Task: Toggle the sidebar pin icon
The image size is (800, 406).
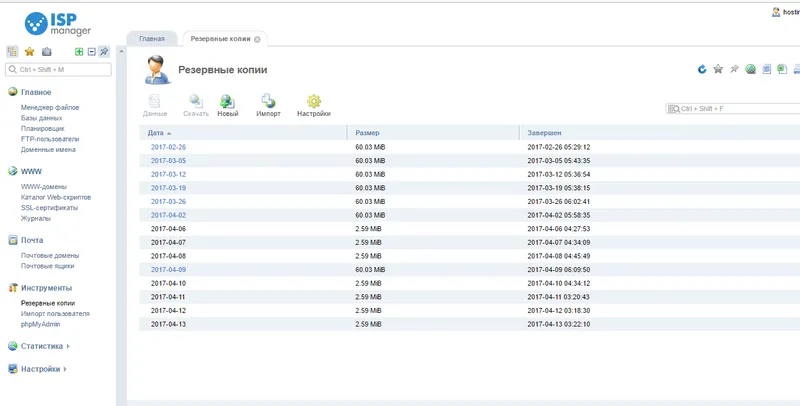Action: pos(104,52)
